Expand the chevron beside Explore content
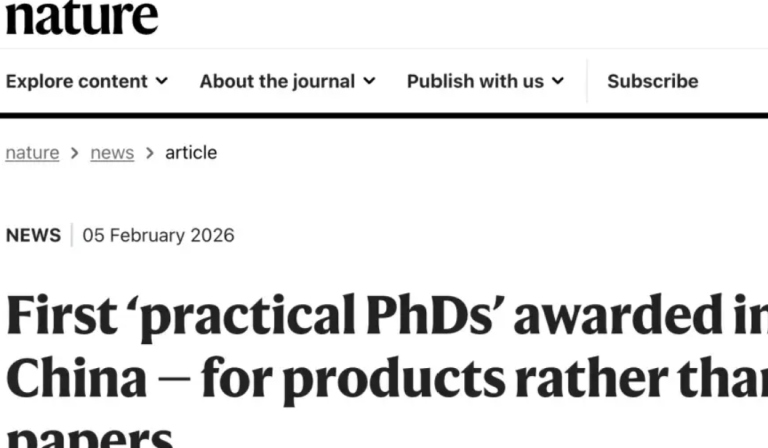768x448 pixels. click(x=162, y=81)
